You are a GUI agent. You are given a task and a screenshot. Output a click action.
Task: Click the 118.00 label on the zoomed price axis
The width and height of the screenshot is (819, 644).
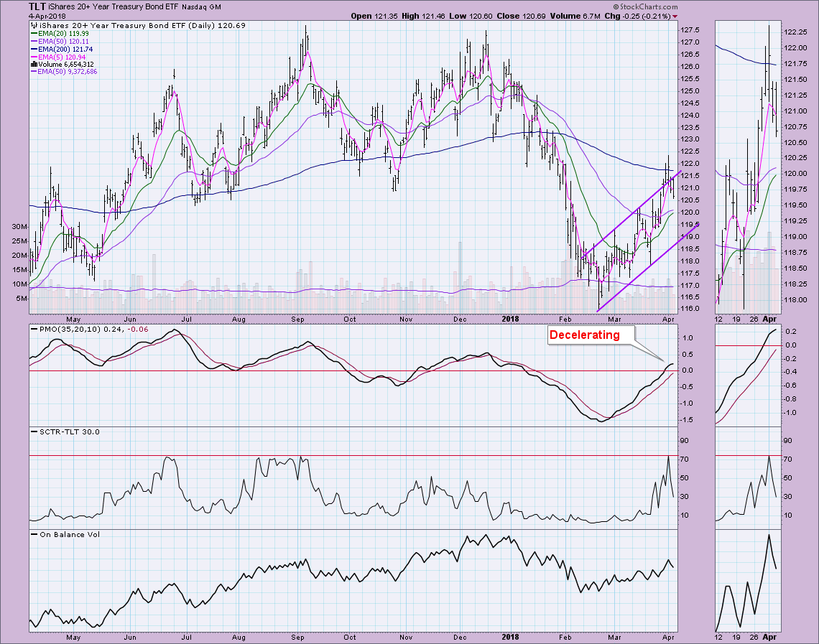[795, 300]
